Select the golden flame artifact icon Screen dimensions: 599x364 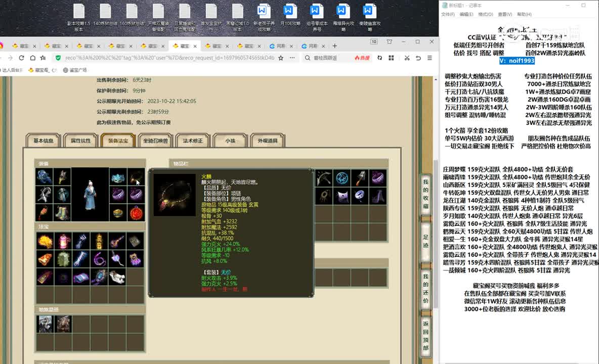[x=45, y=241]
